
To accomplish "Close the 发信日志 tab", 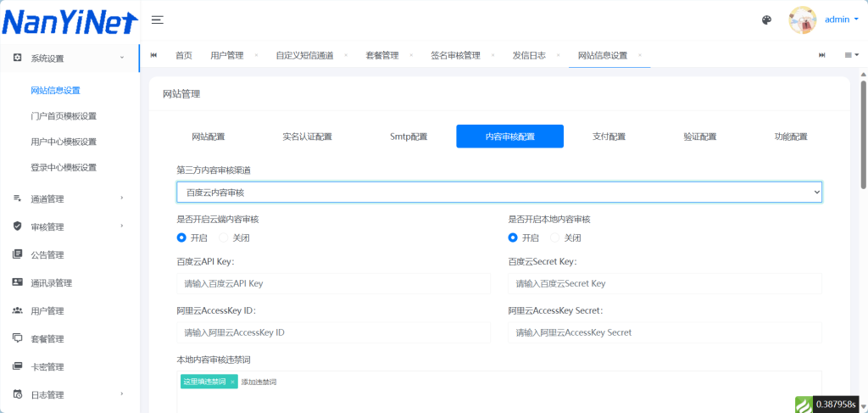I will click(558, 55).
